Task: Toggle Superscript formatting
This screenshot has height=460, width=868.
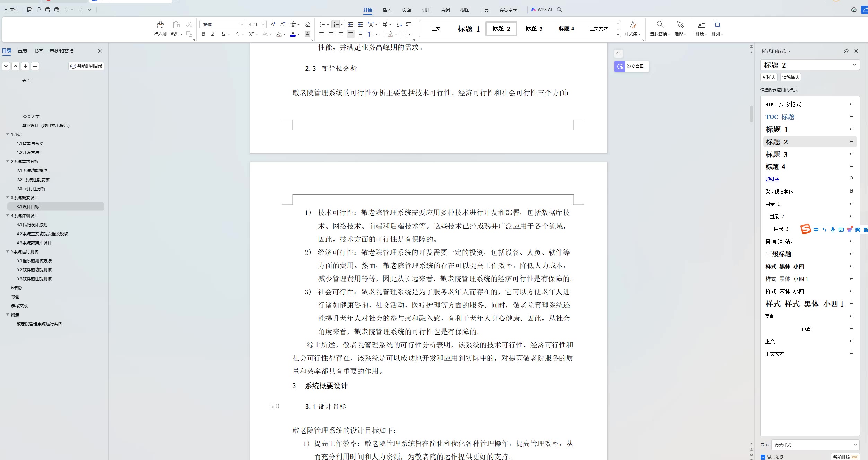Action: [251, 34]
